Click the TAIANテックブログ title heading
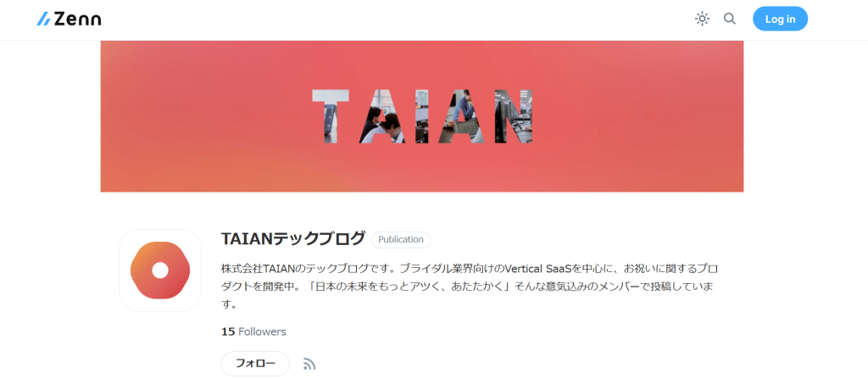This screenshot has width=868, height=379. pos(292,238)
